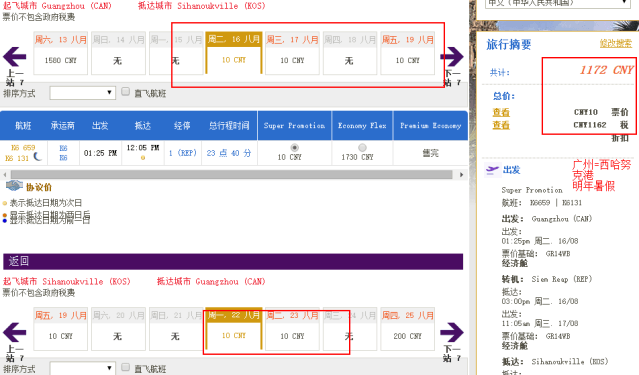Click the 01:25 PM departure time
This screenshot has width=639, height=375.
coord(100,153)
